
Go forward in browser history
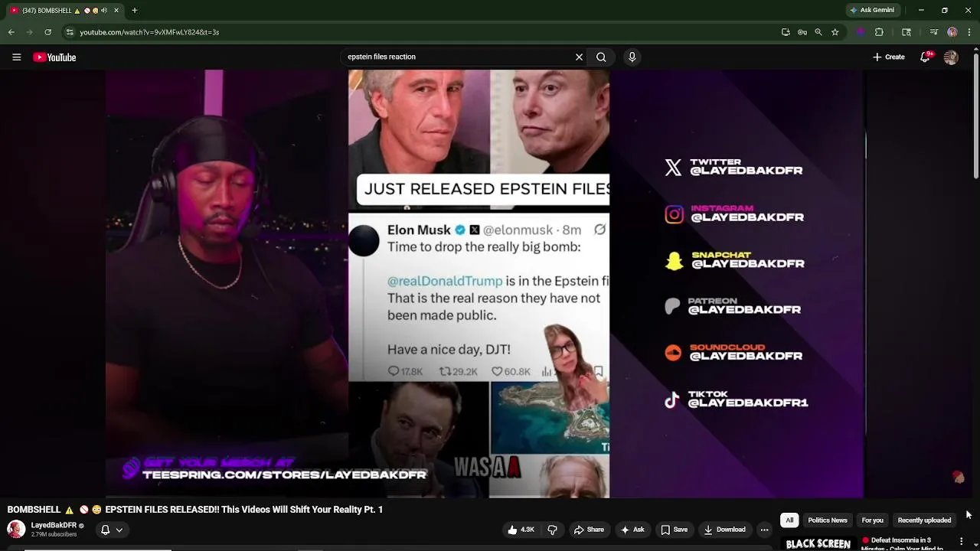pyautogui.click(x=29, y=32)
